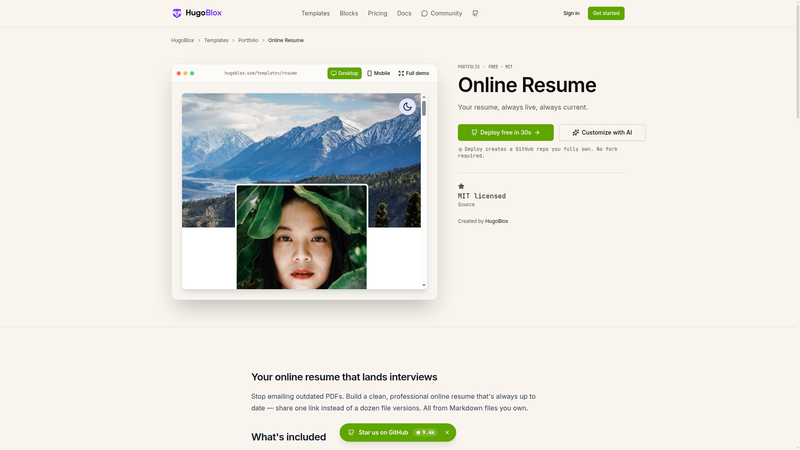Click the preview URL hugoblox.com/templates/resume
Image resolution: width=800 pixels, height=450 pixels.
(x=261, y=73)
